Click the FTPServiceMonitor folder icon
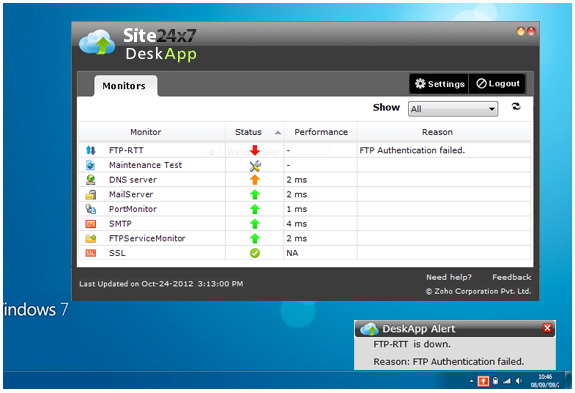The width and height of the screenshot is (575, 393). pos(91,238)
